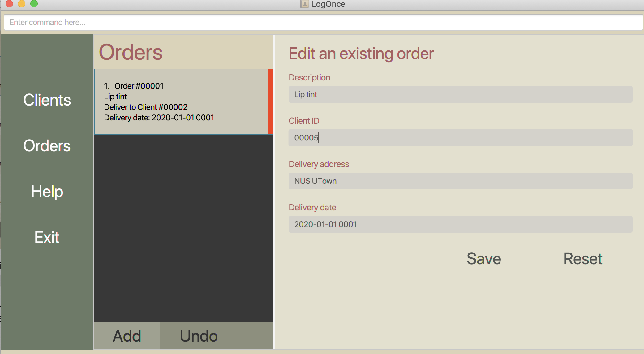Maximize the window using the green button
The width and height of the screenshot is (644, 354).
[34, 4]
